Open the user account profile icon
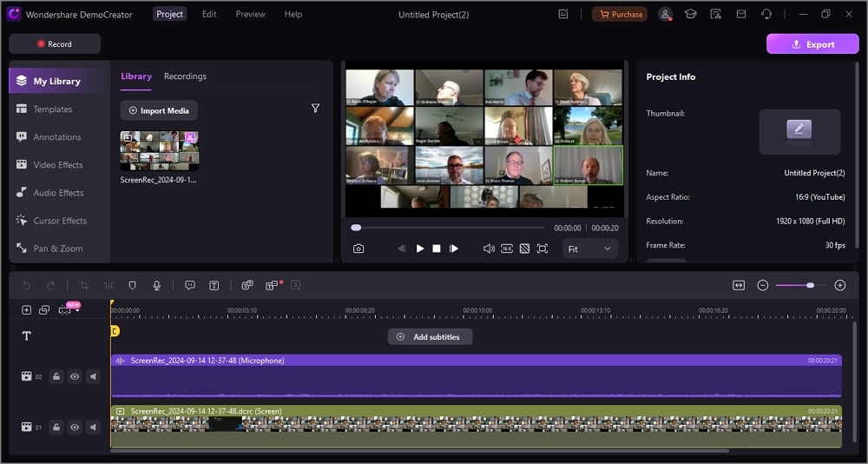 coord(665,15)
